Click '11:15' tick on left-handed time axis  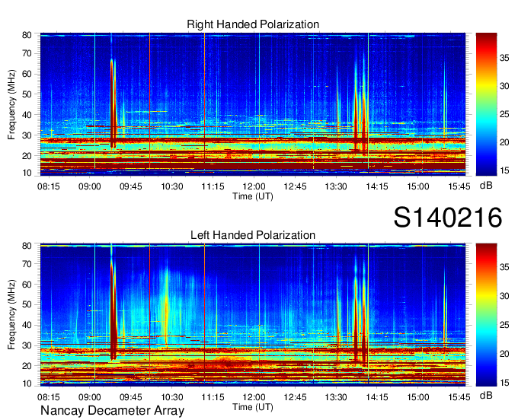click(x=213, y=396)
